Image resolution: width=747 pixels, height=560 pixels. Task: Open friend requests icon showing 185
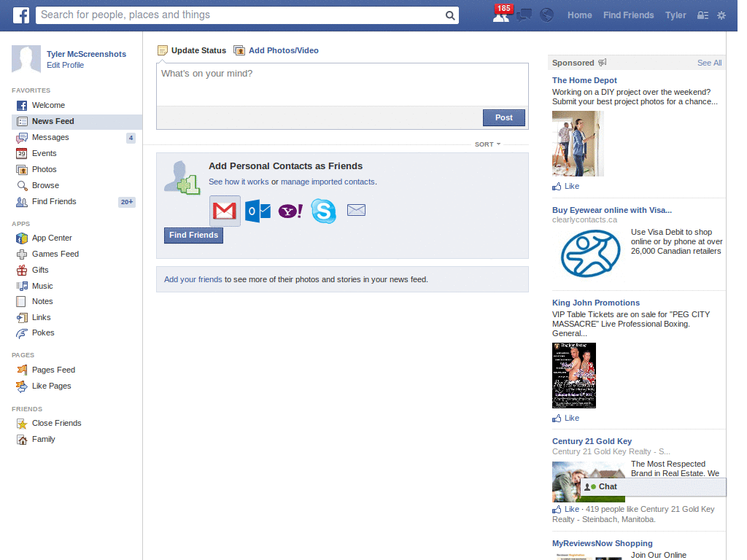point(501,15)
